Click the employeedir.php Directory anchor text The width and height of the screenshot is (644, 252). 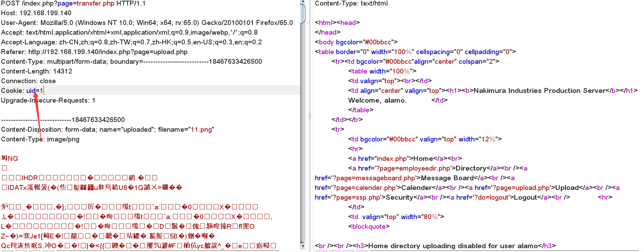click(471, 168)
